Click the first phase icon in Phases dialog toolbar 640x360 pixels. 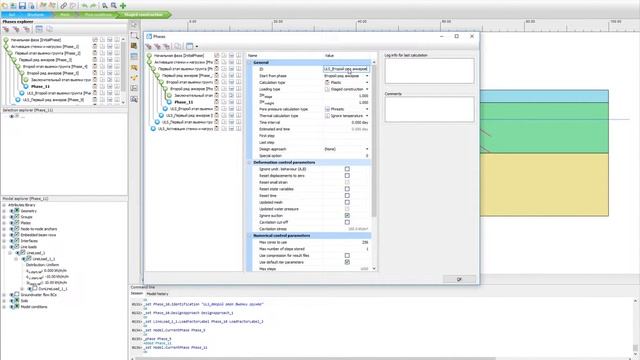149,46
